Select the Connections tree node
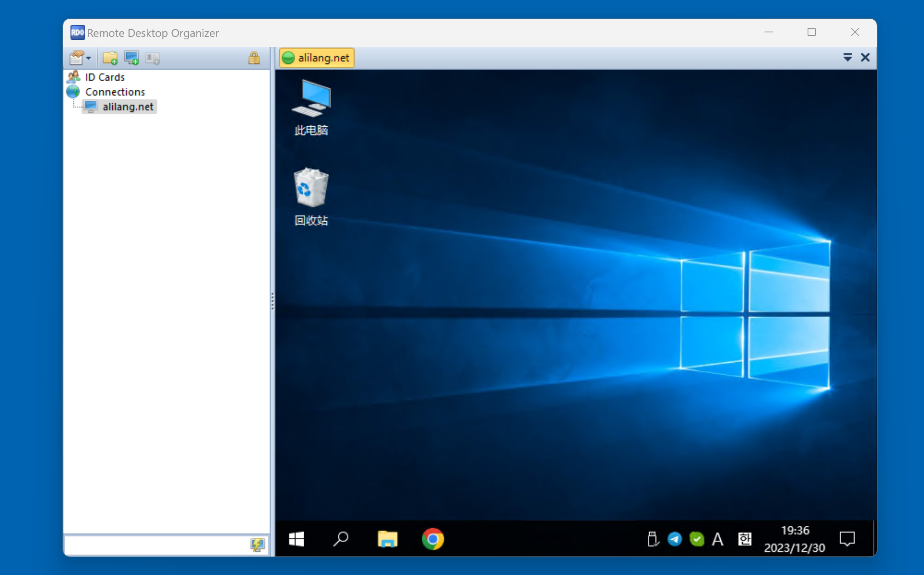 [115, 92]
